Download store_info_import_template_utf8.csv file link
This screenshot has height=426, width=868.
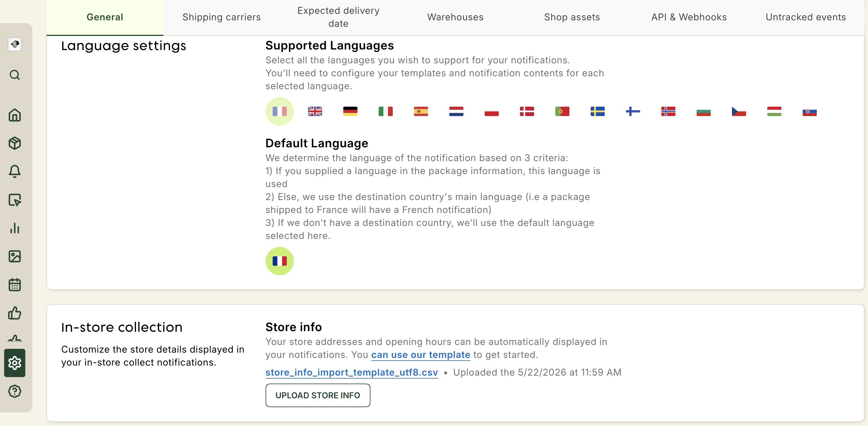point(352,372)
